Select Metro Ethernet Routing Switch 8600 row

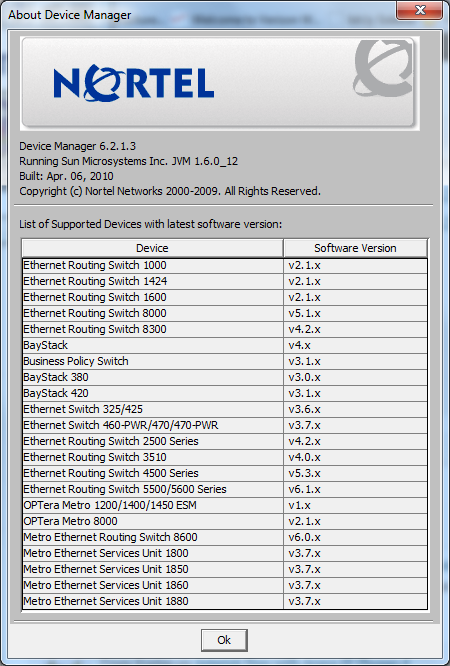[x=225, y=537]
